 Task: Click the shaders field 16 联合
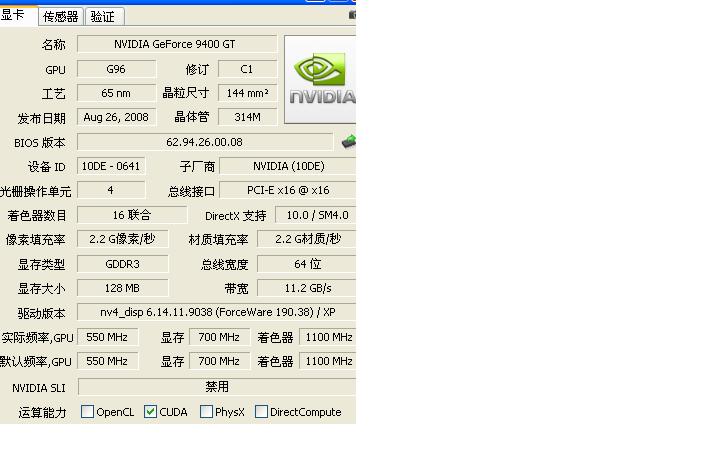pos(132,215)
